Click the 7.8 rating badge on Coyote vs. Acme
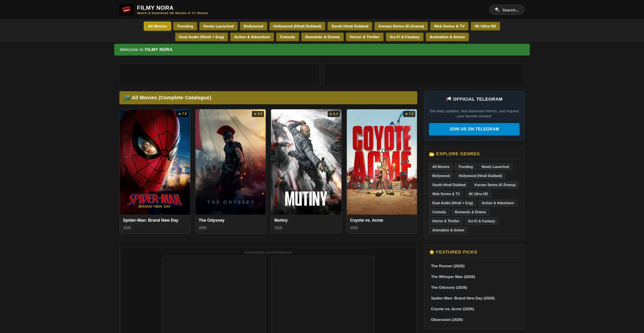 pyautogui.click(x=409, y=114)
